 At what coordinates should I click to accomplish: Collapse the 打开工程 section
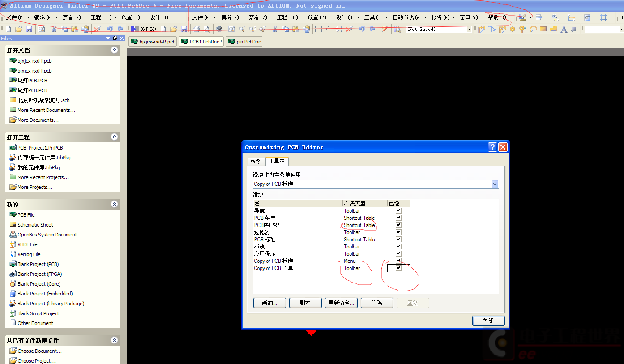pos(114,137)
